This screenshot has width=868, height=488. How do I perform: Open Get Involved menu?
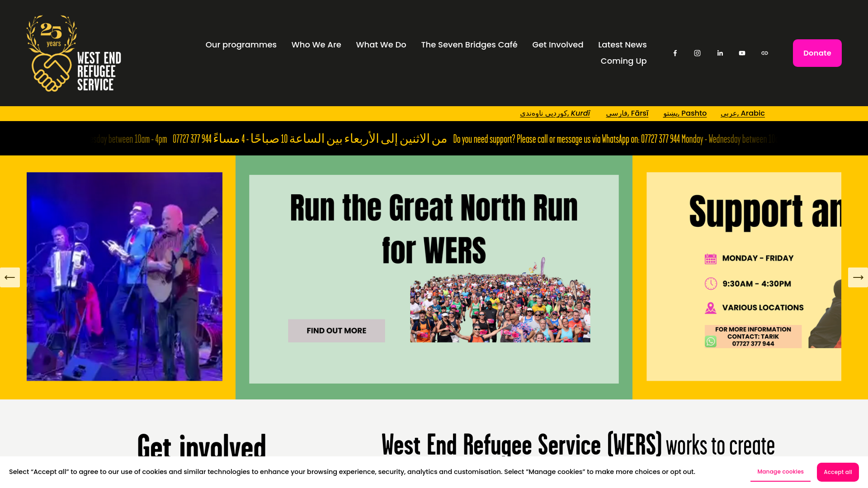click(557, 45)
